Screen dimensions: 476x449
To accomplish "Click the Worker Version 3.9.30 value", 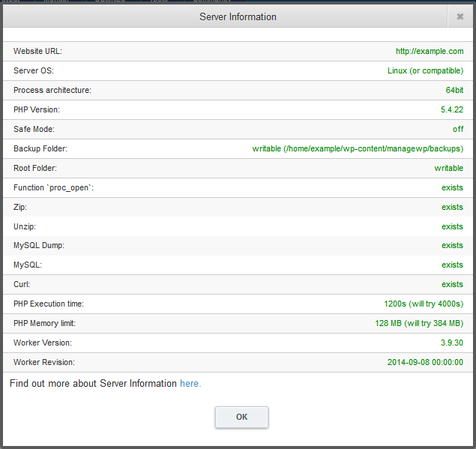I will coord(452,343).
